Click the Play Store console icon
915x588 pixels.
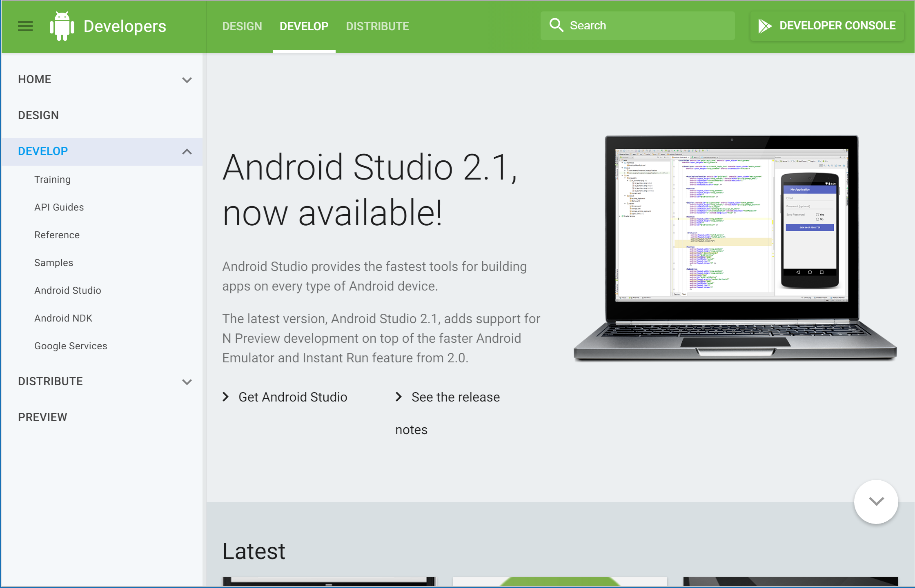point(765,26)
